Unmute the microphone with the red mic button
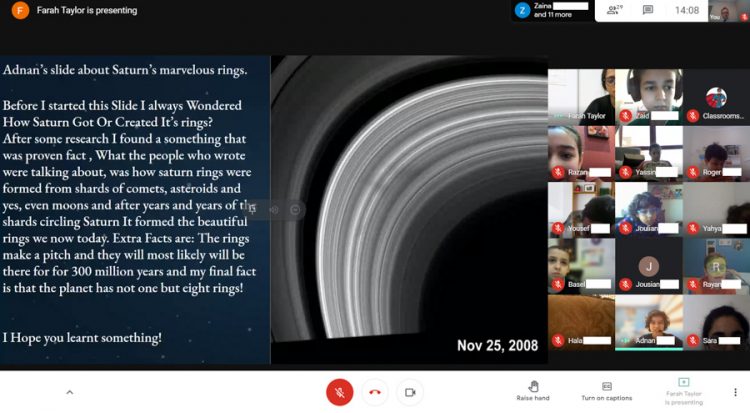This screenshot has width=750, height=413. [x=339, y=392]
